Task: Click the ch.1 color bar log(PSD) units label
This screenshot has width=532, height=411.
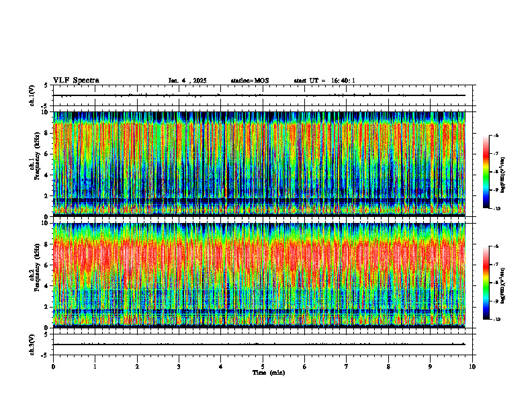Action: coord(503,175)
